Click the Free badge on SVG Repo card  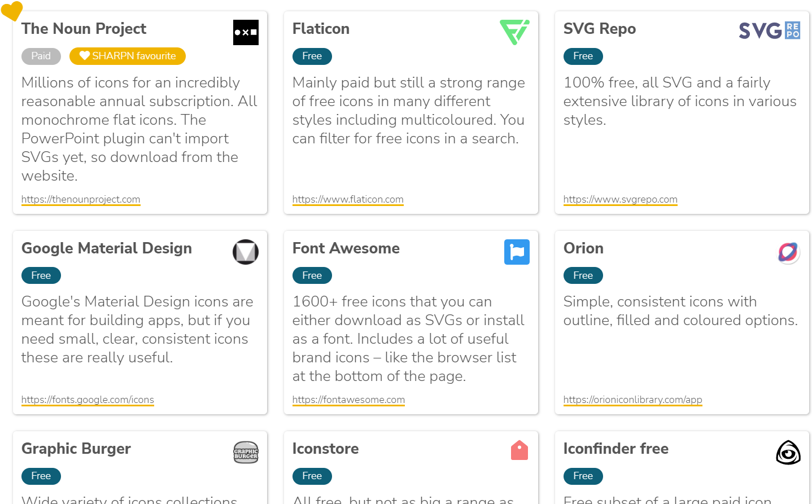583,56
